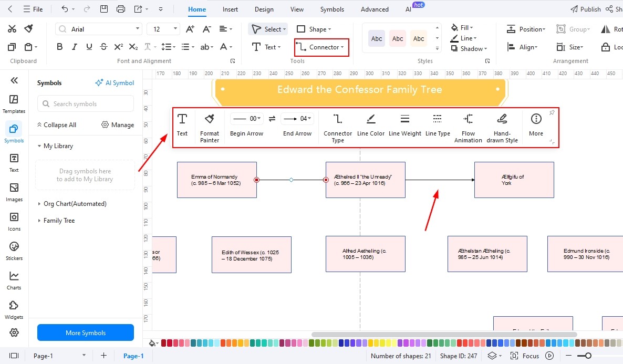Expand the Family Tree symbol library
The height and width of the screenshot is (364, 623).
(59, 220)
